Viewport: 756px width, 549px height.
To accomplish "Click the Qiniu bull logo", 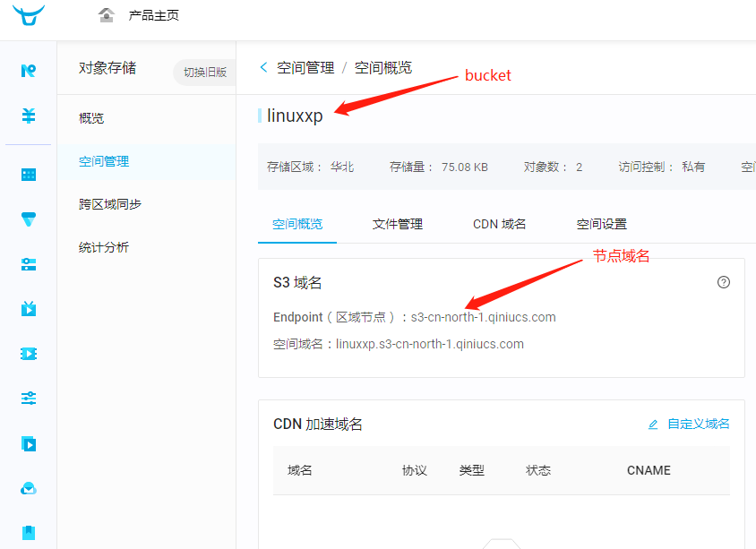I will tap(29, 15).
